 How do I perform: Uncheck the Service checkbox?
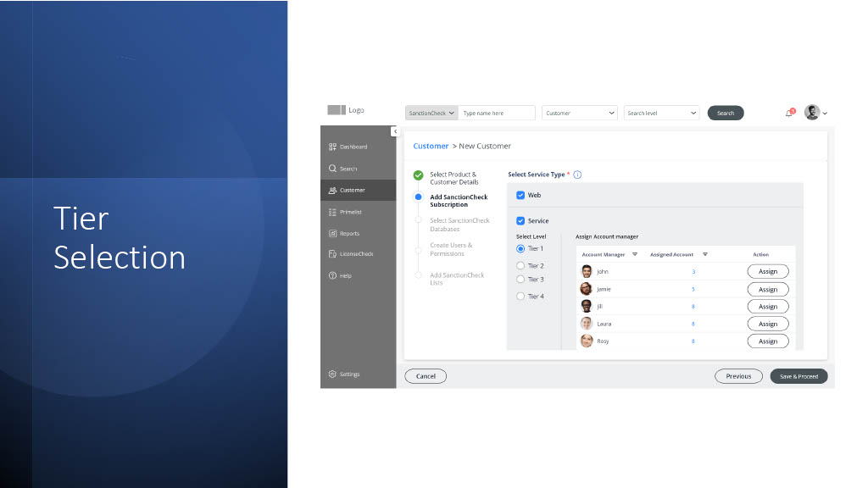(x=520, y=221)
